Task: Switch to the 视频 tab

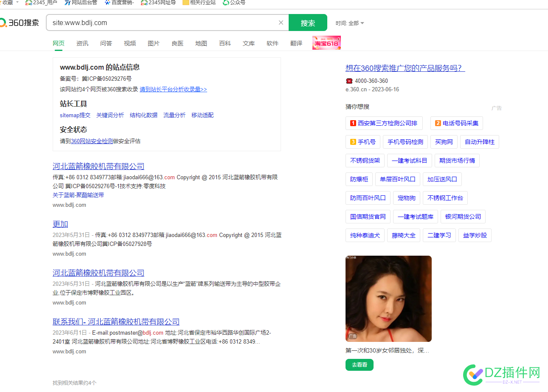Action: click(130, 43)
